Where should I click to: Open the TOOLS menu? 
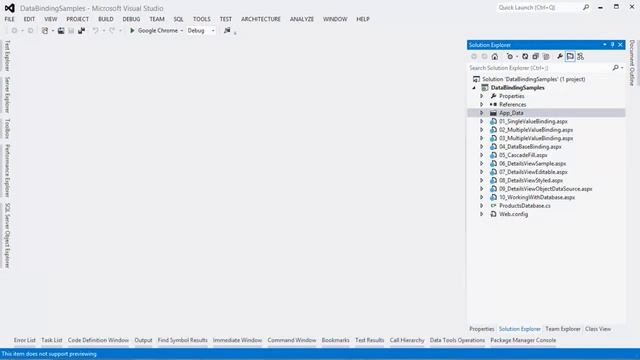pyautogui.click(x=202, y=19)
